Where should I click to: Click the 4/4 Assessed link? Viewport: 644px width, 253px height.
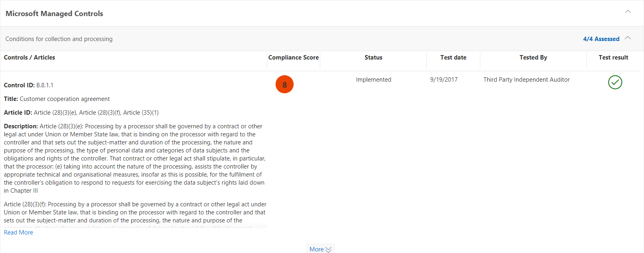601,39
